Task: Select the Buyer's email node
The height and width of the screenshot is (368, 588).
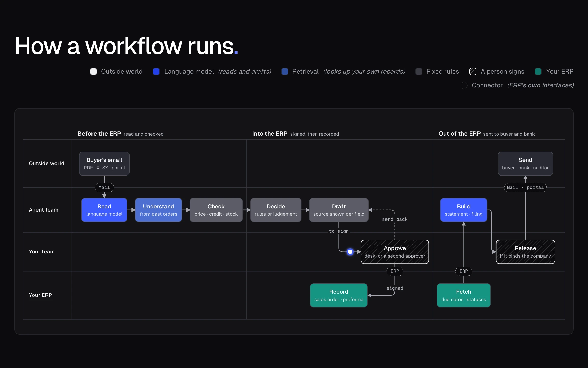Action: [104, 164]
